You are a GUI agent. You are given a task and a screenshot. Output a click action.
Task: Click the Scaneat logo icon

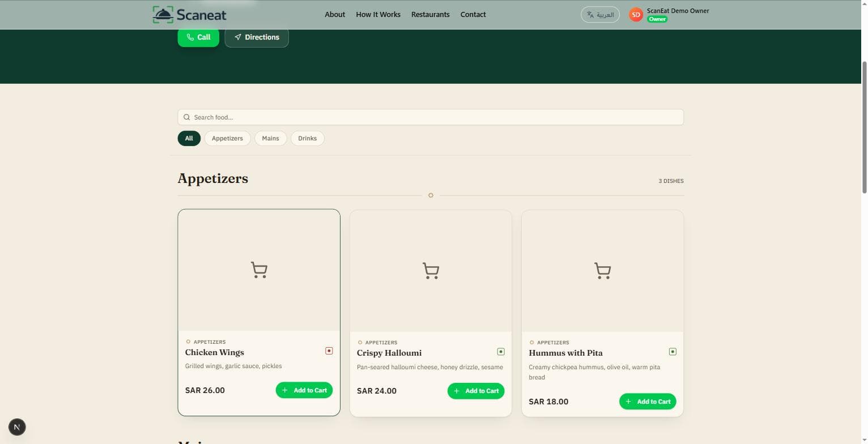[163, 15]
